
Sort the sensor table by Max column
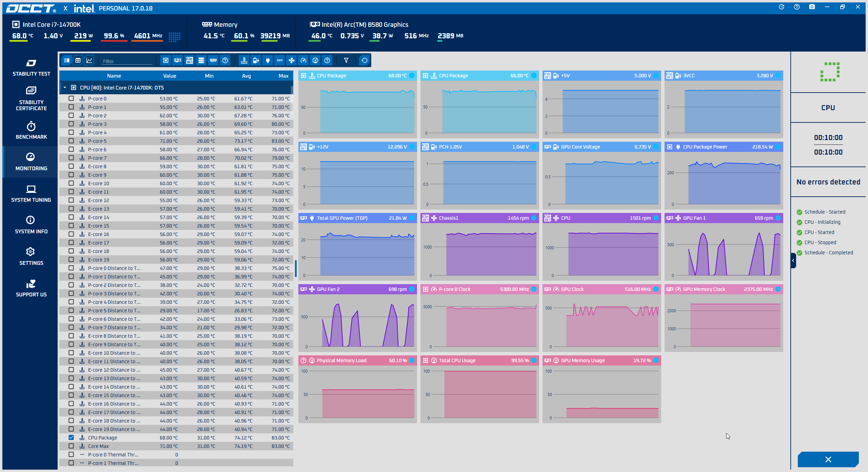coord(283,76)
